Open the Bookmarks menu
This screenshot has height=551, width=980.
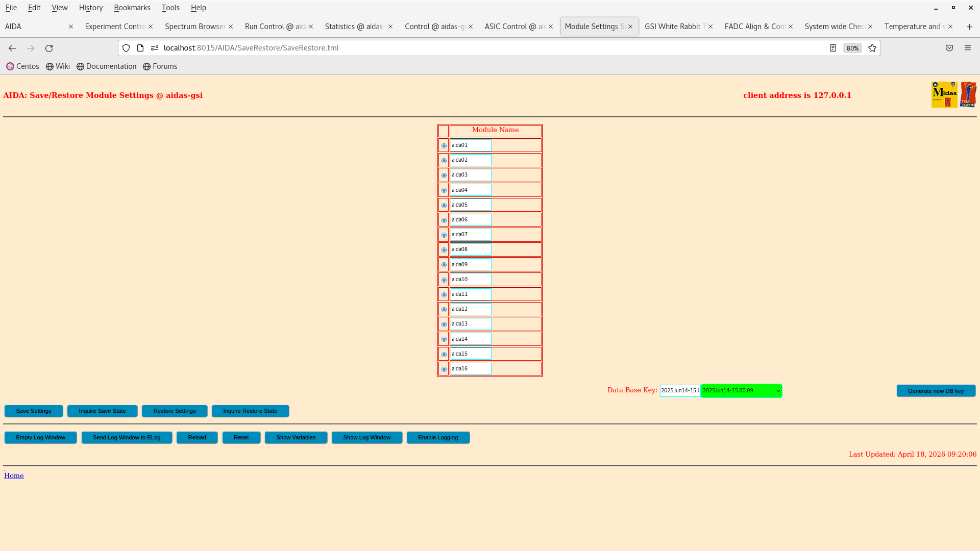[132, 8]
